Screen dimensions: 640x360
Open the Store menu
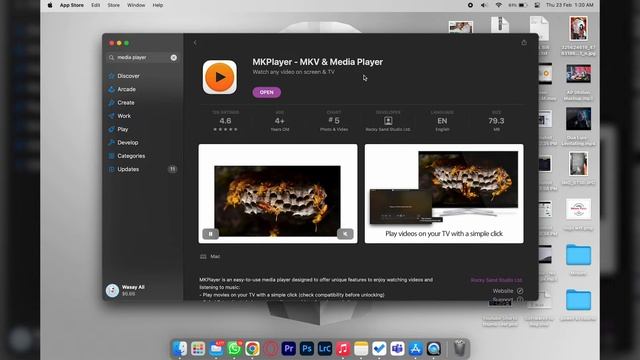[x=113, y=5]
